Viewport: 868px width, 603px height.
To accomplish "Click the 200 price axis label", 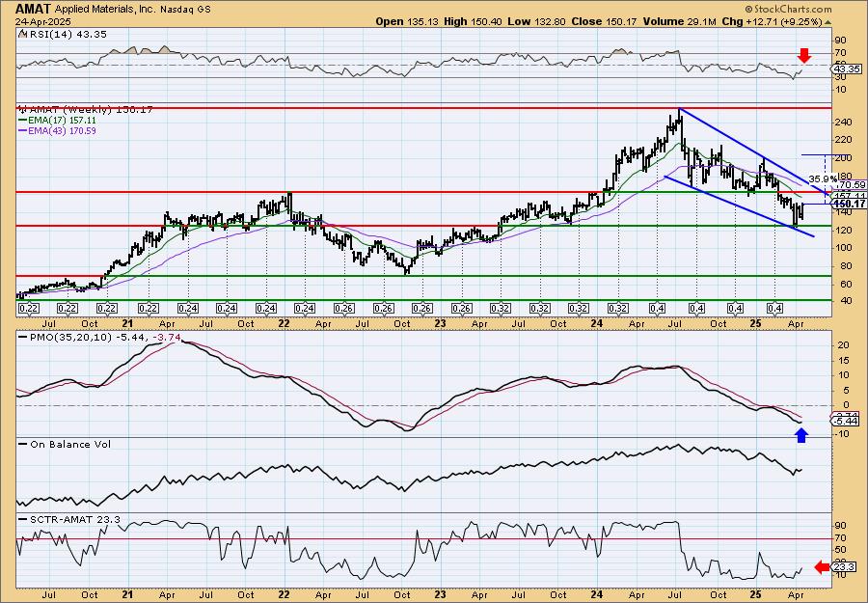I will [x=843, y=158].
